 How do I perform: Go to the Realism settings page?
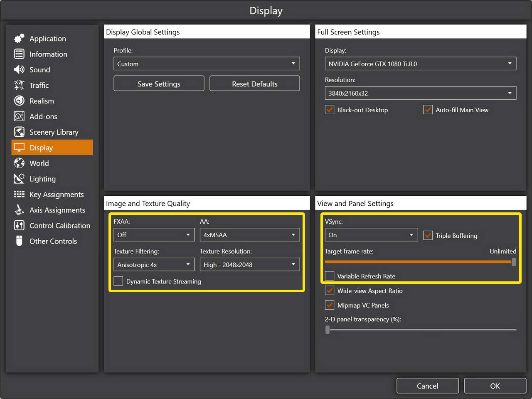click(42, 101)
